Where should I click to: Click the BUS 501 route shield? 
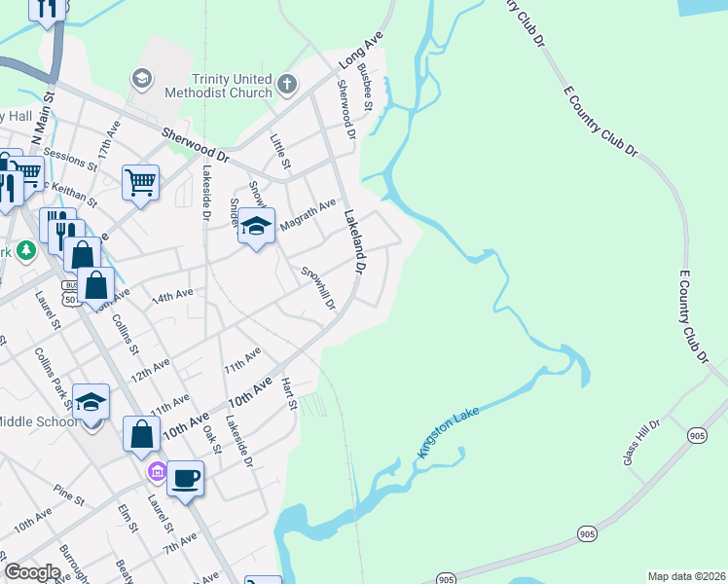pyautogui.click(x=71, y=293)
